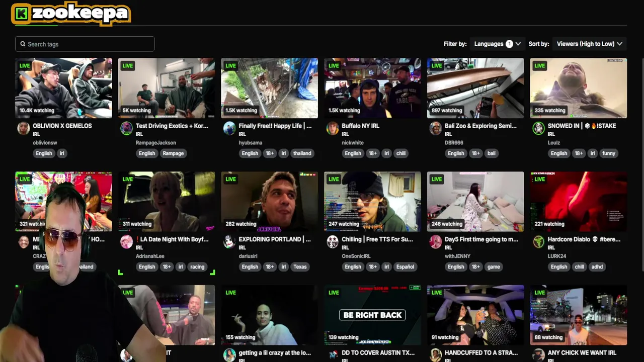
Task: Click the game tag under withJENNY
Action: tap(494, 267)
